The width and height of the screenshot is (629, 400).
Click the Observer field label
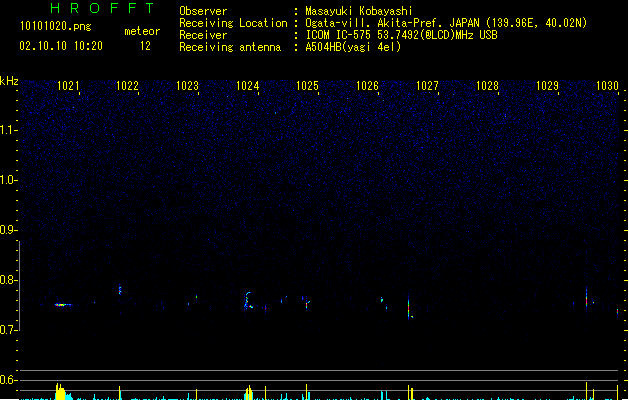[203, 11]
